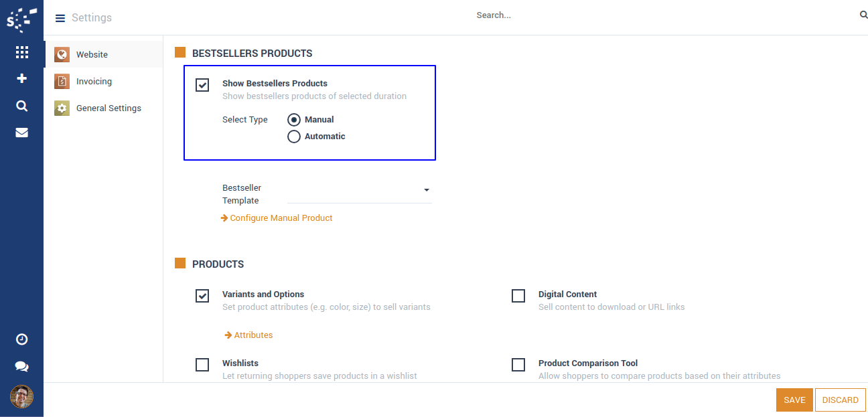Open the Configure Manual Product link
868x417 pixels.
[281, 218]
